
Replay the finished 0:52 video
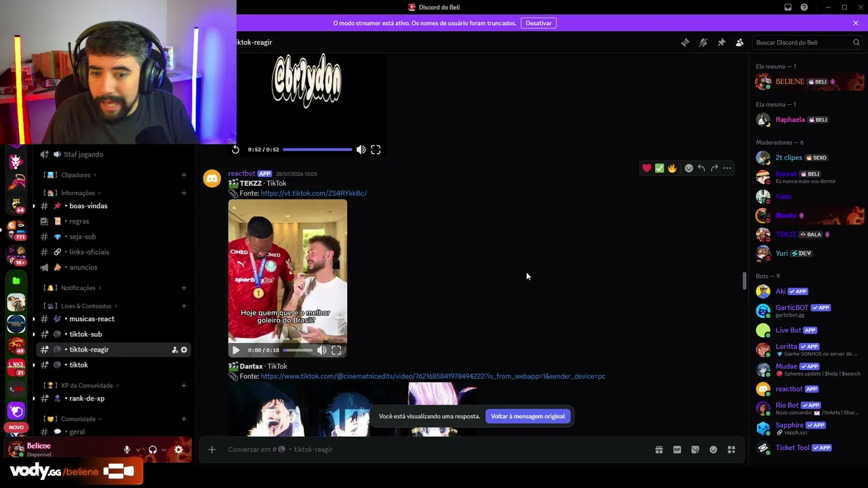[x=235, y=150]
